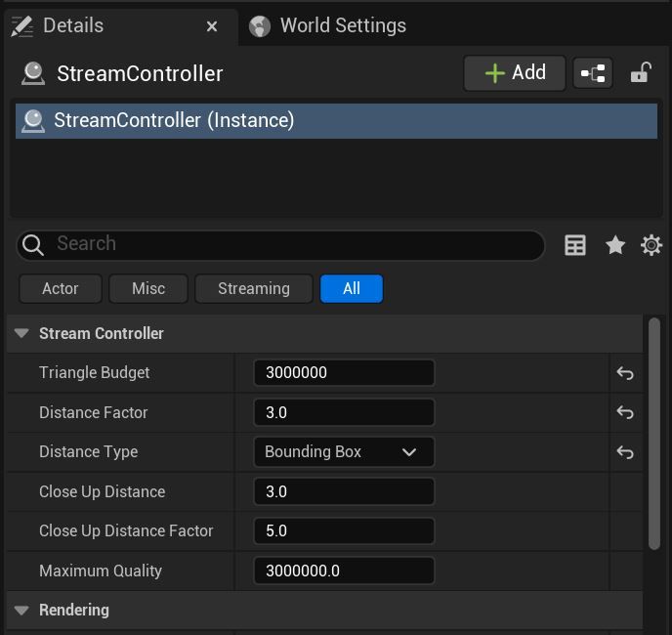Screen dimensions: 672x635
Task: Toggle the Details panel lock icon
Action: tap(641, 73)
